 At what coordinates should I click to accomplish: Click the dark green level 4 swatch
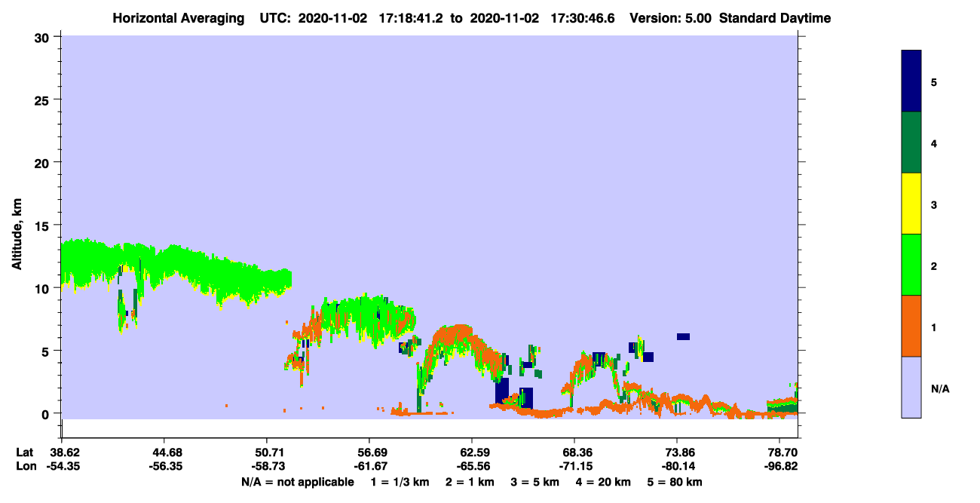pos(911,143)
